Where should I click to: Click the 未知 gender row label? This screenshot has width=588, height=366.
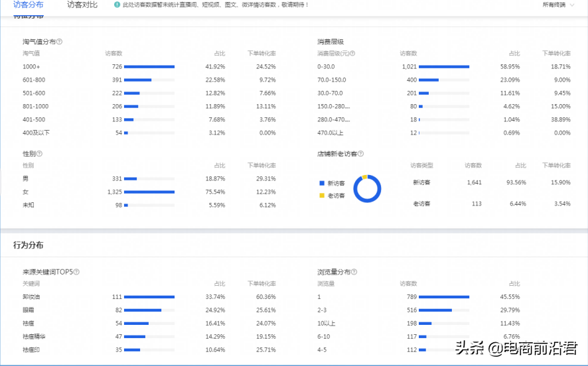29,205
